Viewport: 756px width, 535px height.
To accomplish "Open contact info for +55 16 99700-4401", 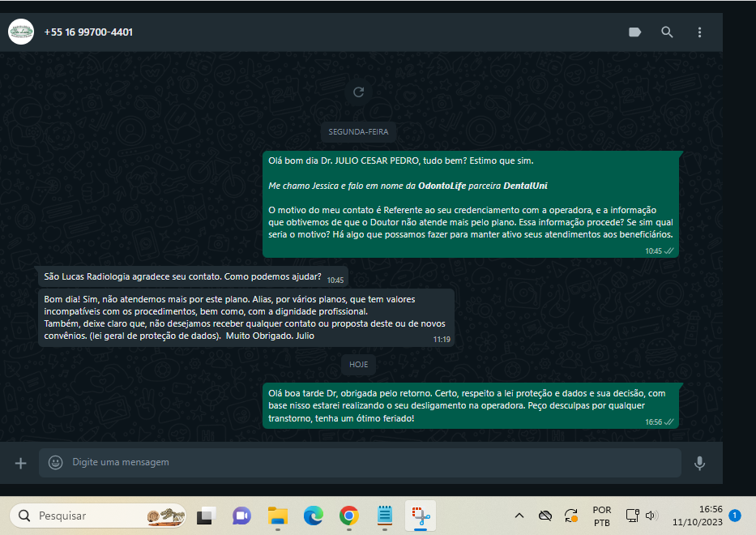I will pos(89,32).
